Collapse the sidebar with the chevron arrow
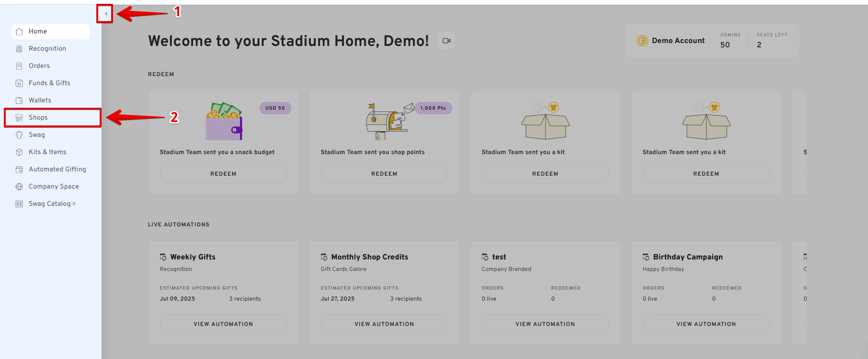The height and width of the screenshot is (359, 868). (106, 14)
